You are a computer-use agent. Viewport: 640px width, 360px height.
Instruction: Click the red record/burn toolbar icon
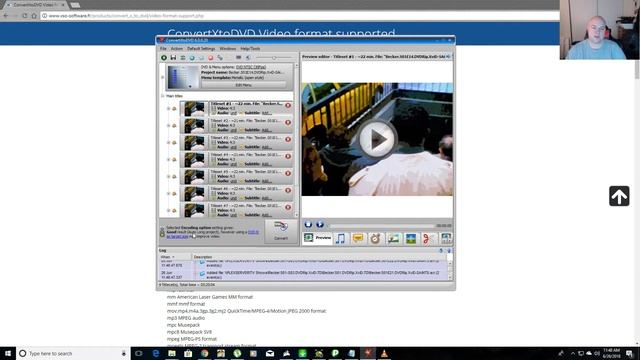click(x=211, y=58)
